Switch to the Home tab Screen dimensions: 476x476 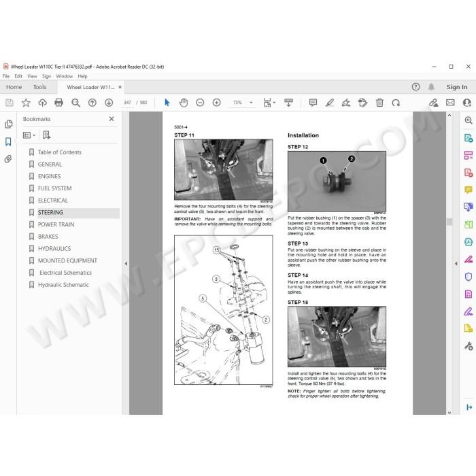[14, 87]
